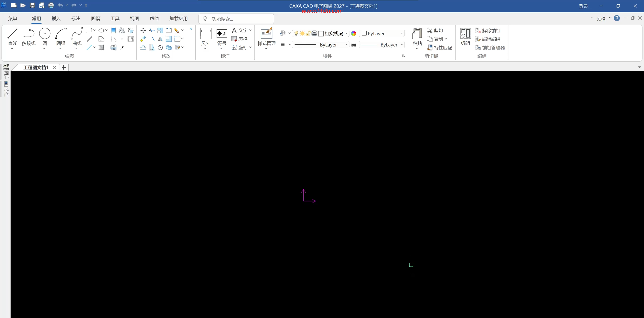Click the eraser delete icon
The width and height of the screenshot is (644, 318).
tap(177, 30)
